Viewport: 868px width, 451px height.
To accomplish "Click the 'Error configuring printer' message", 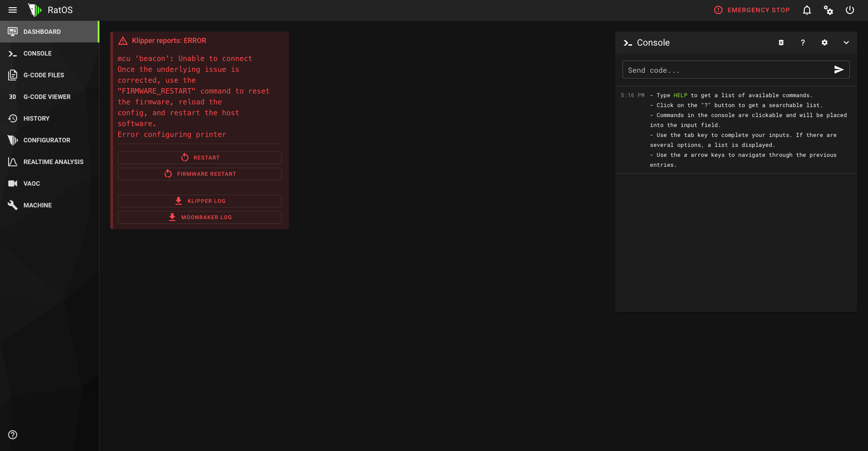I will tap(172, 135).
